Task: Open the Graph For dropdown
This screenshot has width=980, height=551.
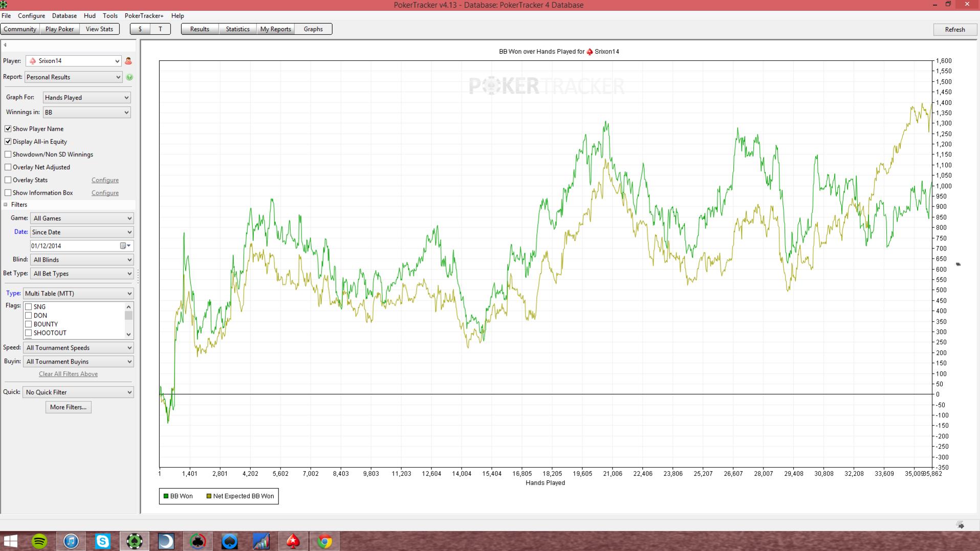Action: click(x=86, y=98)
